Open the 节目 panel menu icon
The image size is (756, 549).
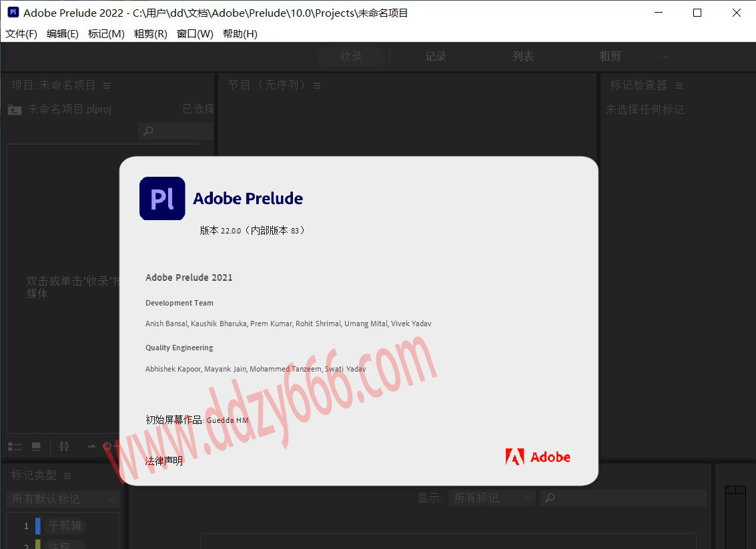click(317, 86)
